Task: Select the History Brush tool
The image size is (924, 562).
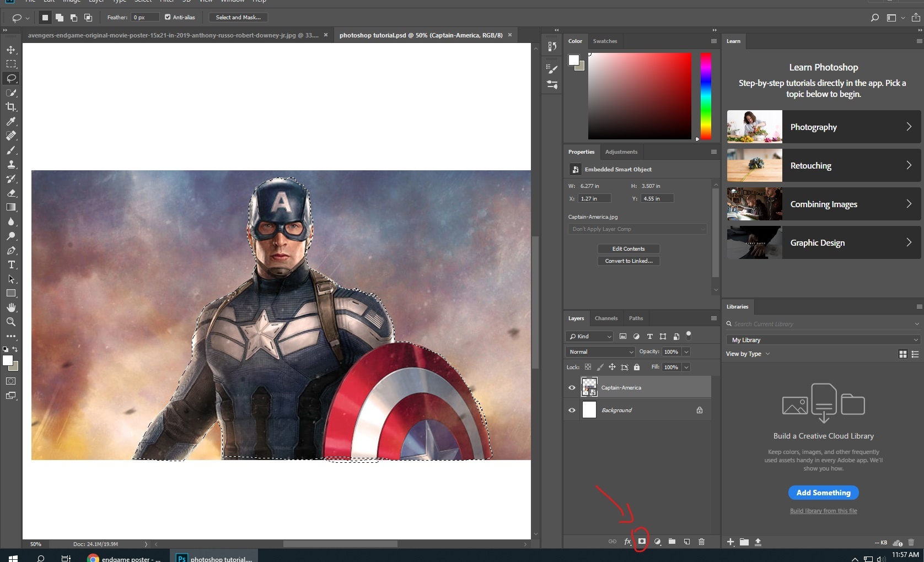Action: click(11, 179)
